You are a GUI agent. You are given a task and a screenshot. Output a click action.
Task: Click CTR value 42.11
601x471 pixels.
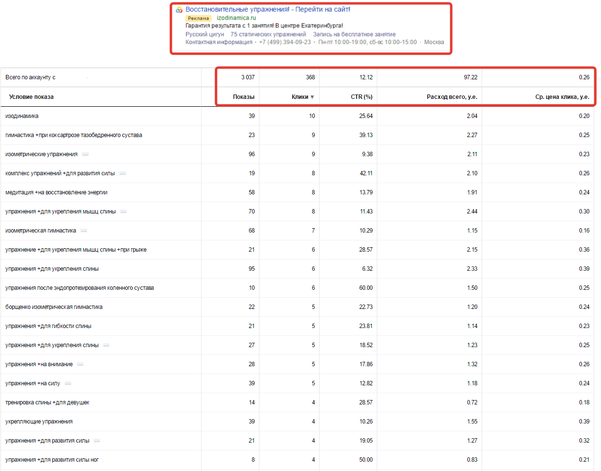pos(366,173)
